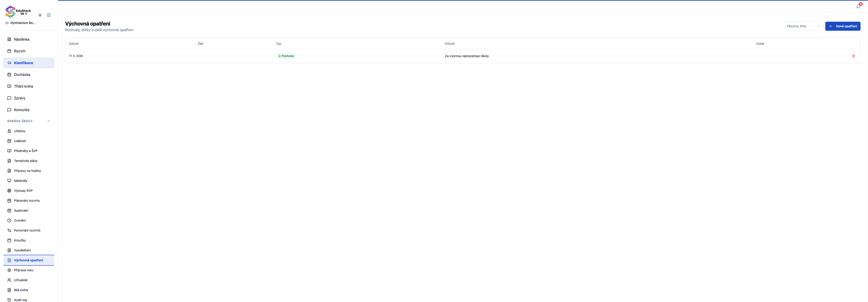The height and width of the screenshot is (302, 868).
Task: Delete the Pochvala record with trash icon
Action: (854, 56)
